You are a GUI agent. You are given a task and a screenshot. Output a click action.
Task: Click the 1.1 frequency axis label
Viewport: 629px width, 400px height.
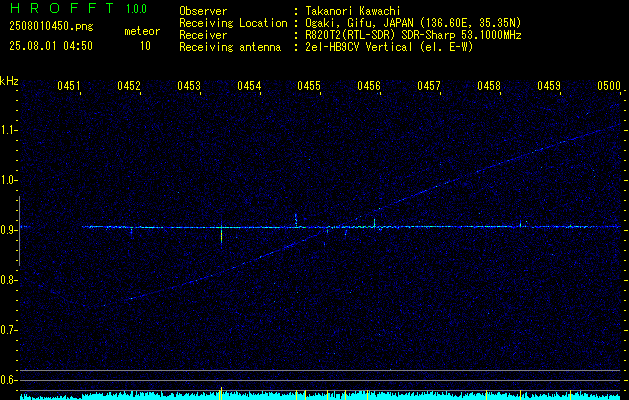8,130
